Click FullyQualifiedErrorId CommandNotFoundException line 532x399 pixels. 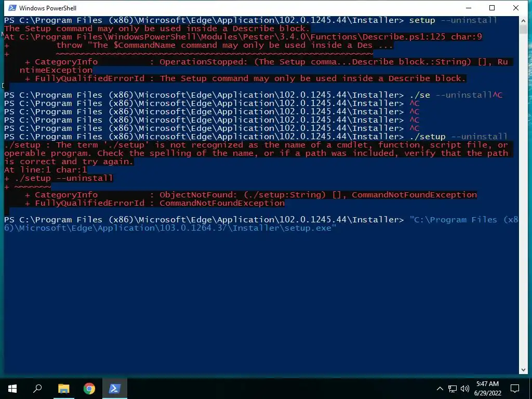click(155, 203)
